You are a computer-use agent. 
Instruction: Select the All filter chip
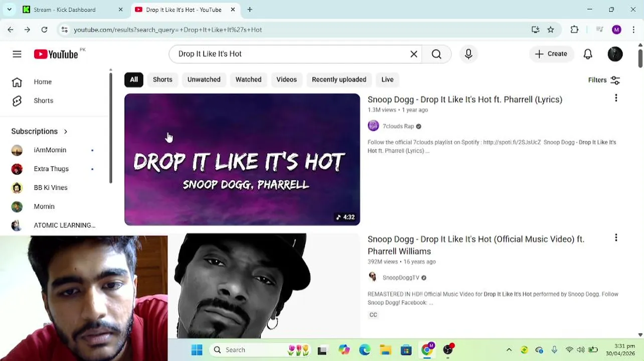(x=134, y=80)
